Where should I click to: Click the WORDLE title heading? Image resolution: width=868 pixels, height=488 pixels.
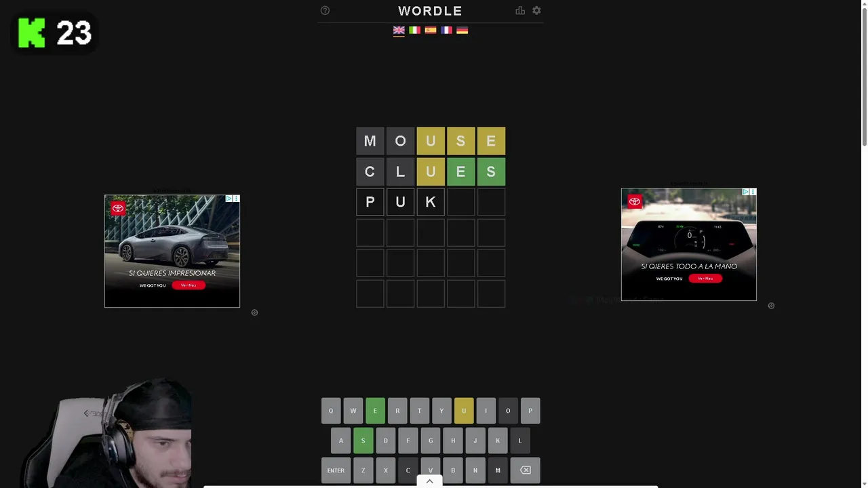coord(430,11)
